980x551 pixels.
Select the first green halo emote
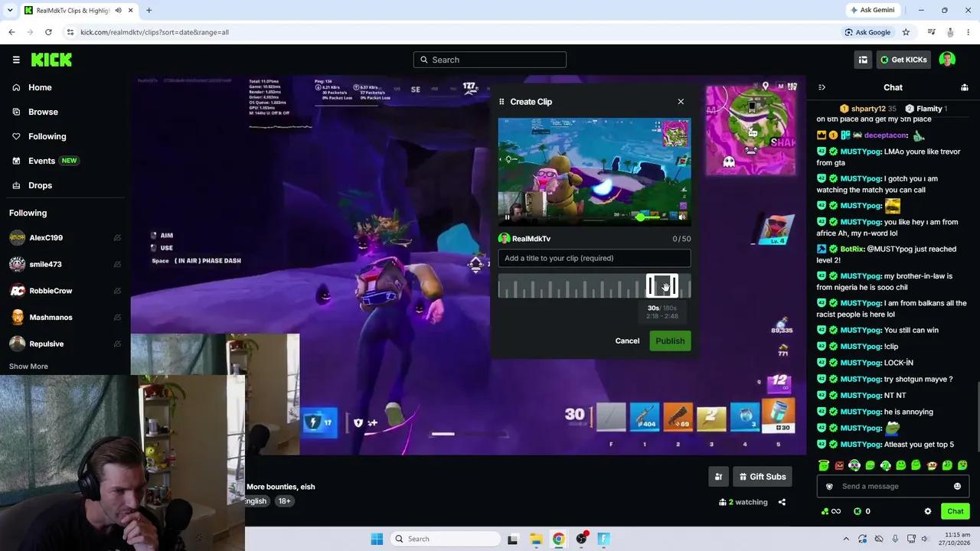[823, 465]
